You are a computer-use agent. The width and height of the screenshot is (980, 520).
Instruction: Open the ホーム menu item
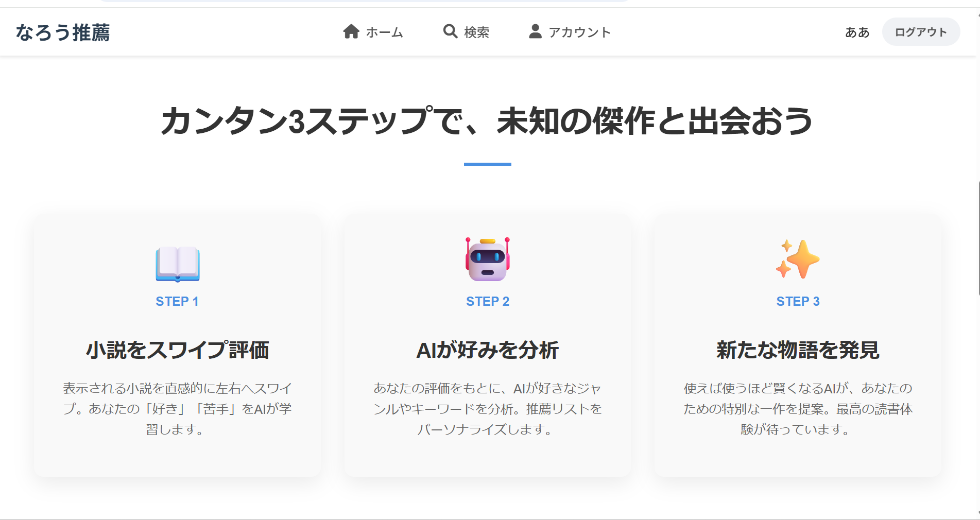click(x=384, y=32)
